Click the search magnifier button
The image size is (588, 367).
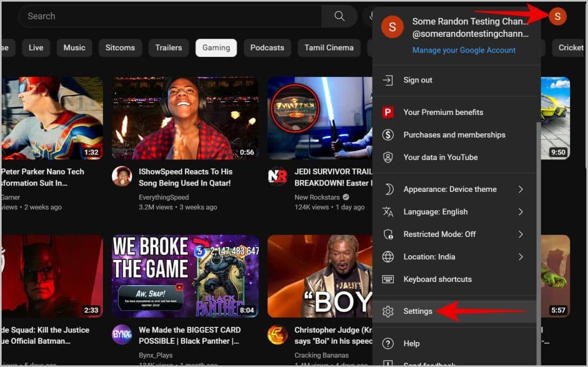click(339, 16)
